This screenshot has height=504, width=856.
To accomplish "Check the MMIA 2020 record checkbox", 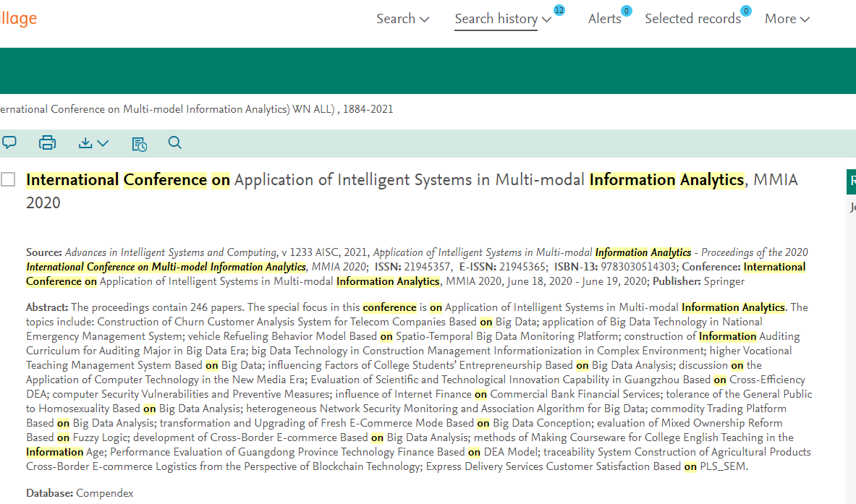I will coord(8,180).
